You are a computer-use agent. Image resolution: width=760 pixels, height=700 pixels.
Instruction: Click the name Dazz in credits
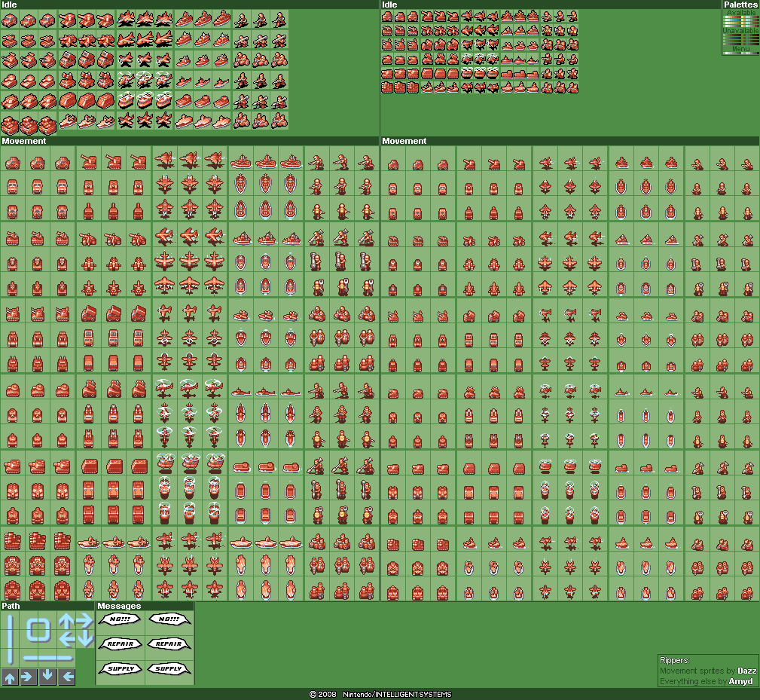coord(747,671)
